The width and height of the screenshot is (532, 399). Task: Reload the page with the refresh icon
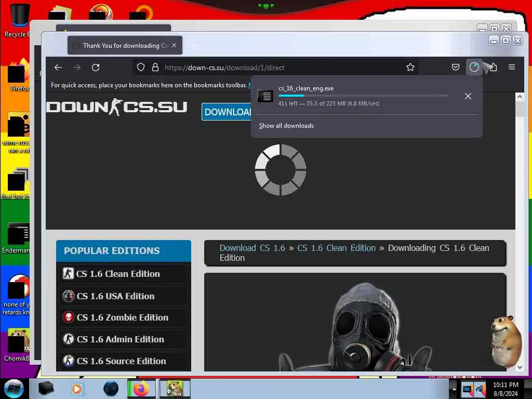tap(96, 68)
